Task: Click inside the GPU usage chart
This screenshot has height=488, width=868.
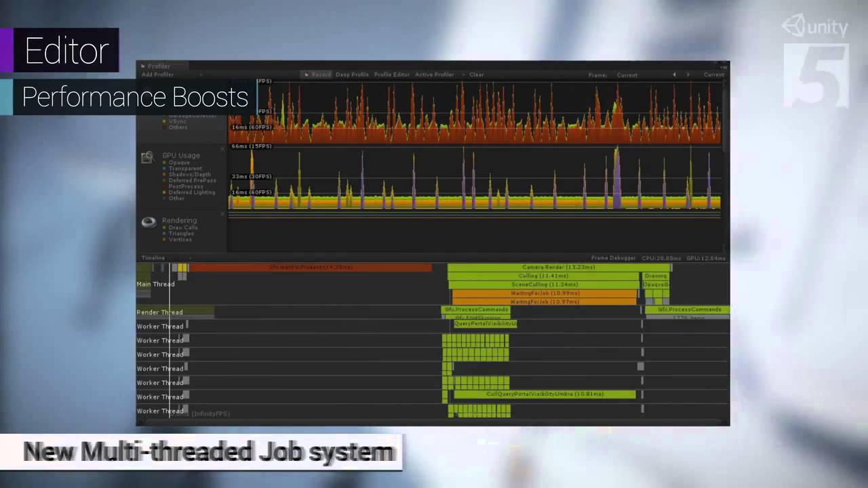Action: 475,178
